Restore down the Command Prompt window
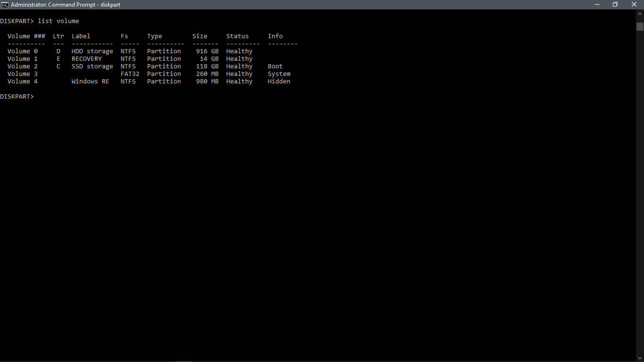Screen dimensions: 644x362 (615, 4)
